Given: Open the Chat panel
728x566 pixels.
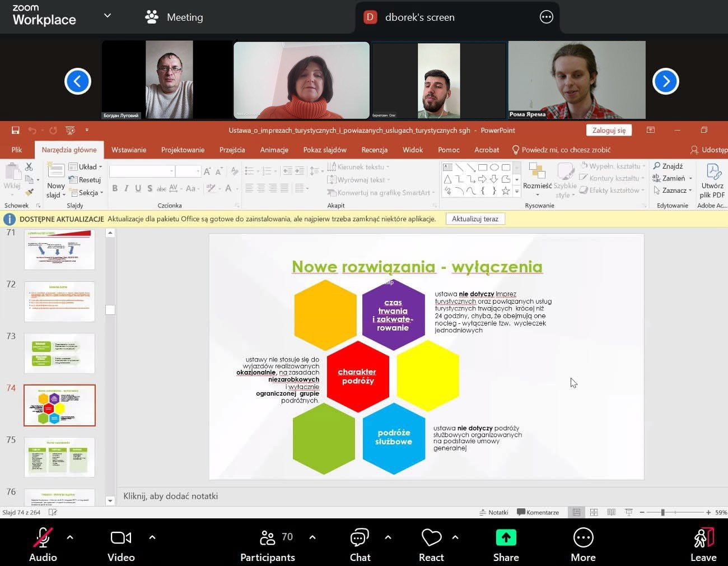Looking at the screenshot, I should 360,539.
